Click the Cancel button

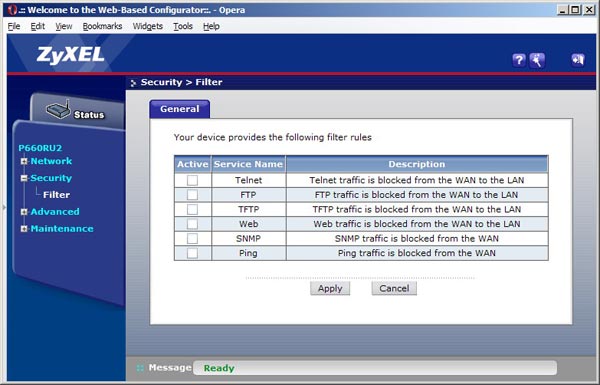click(394, 289)
